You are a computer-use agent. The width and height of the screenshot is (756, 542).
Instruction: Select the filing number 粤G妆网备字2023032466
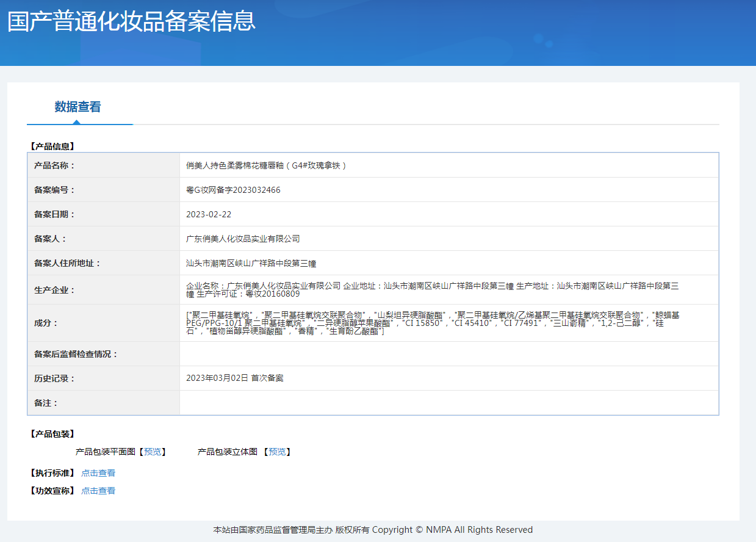(233, 190)
